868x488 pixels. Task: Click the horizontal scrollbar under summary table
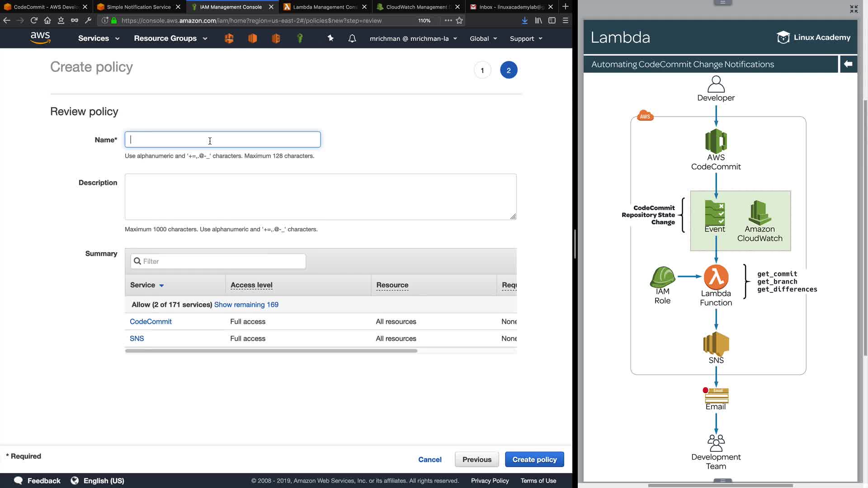[271, 351]
